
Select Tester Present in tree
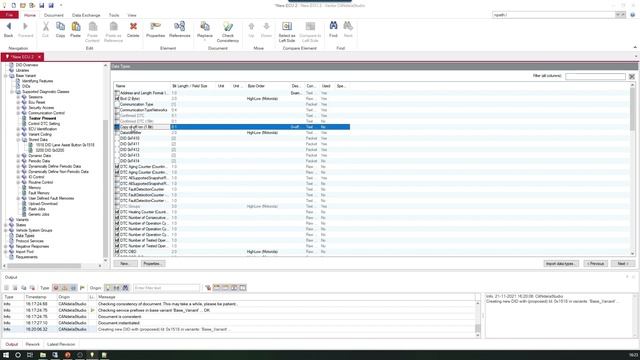(42, 118)
